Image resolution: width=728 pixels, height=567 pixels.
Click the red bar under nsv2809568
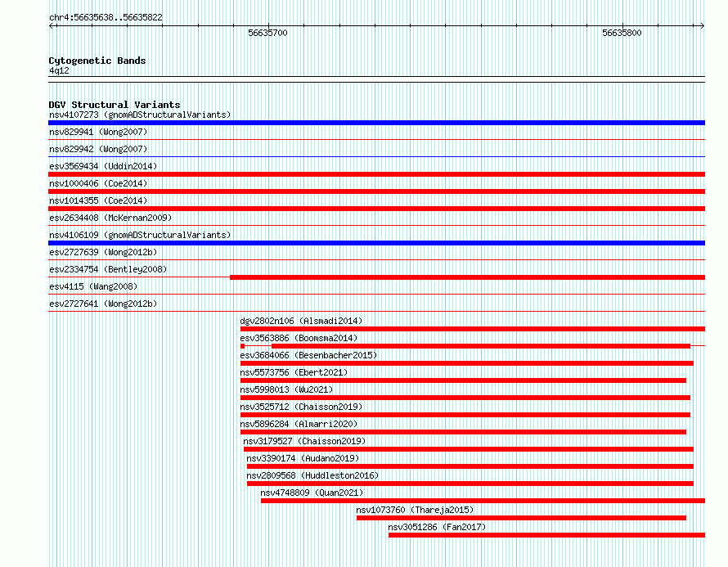coord(470,484)
